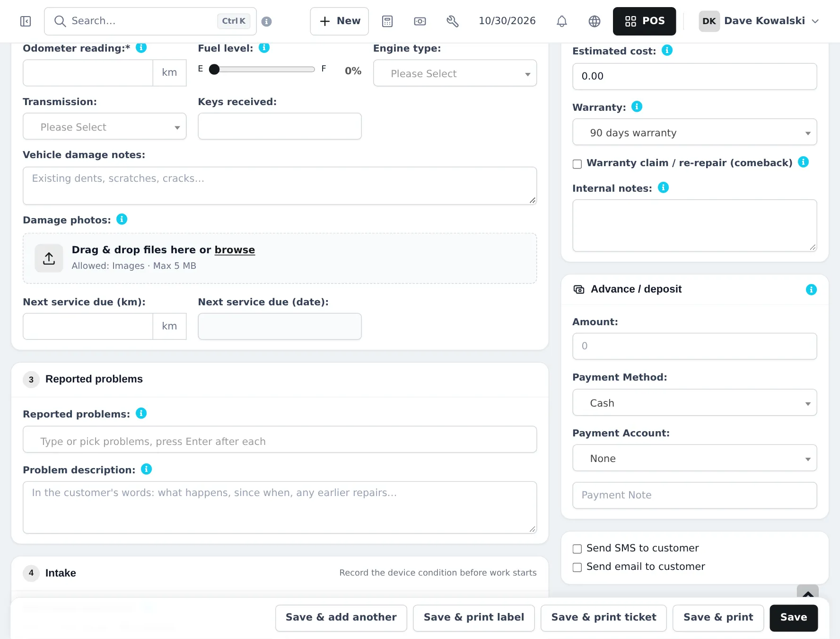Image resolution: width=840 pixels, height=639 pixels.
Task: Collapse the sidebar panel icon
Action: coord(26,21)
